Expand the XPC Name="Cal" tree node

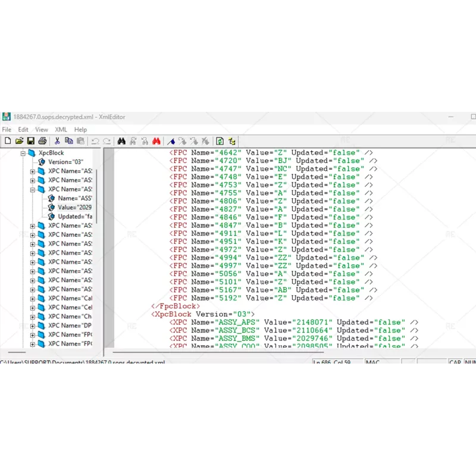[x=32, y=299]
